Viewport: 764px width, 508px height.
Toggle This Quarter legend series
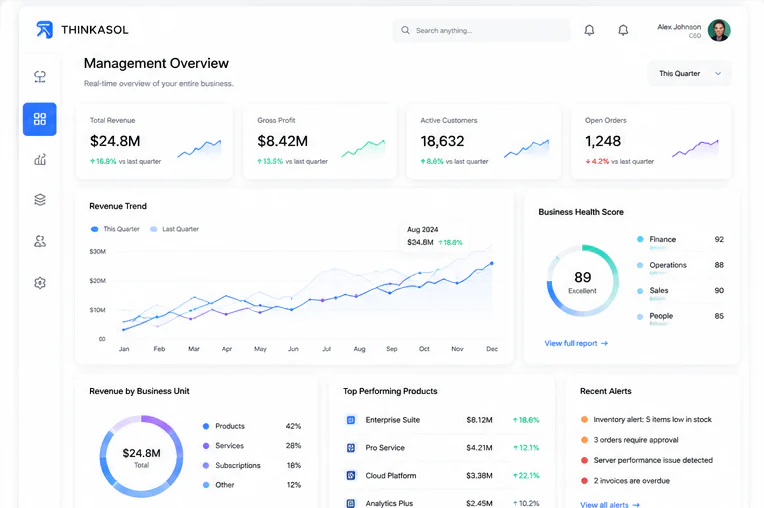115,229
